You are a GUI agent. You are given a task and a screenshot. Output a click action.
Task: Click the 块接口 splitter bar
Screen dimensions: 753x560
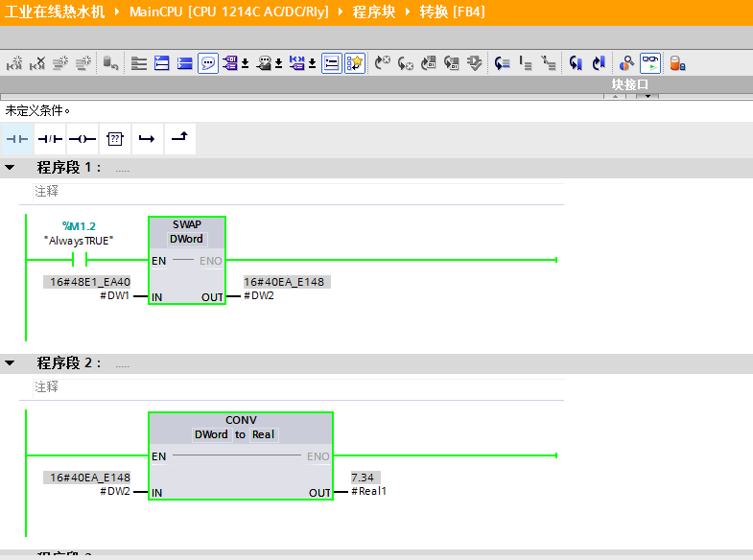click(x=630, y=84)
